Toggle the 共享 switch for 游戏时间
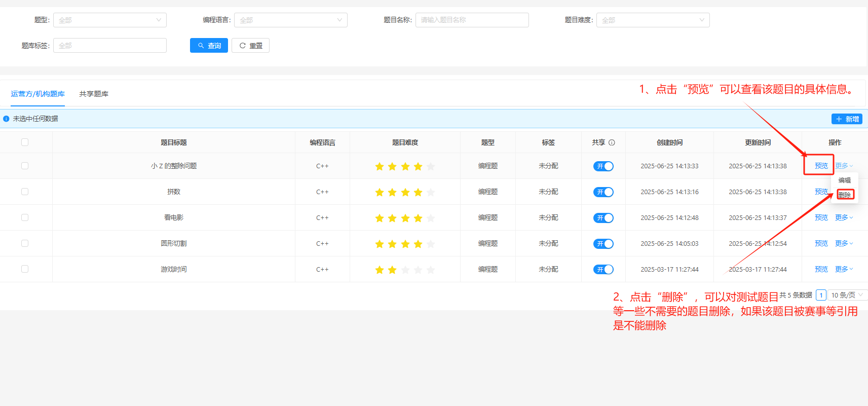 [x=603, y=270]
